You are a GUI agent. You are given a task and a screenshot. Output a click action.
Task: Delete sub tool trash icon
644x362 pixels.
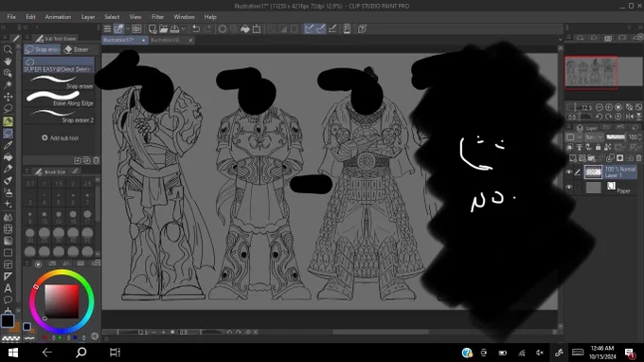96,160
